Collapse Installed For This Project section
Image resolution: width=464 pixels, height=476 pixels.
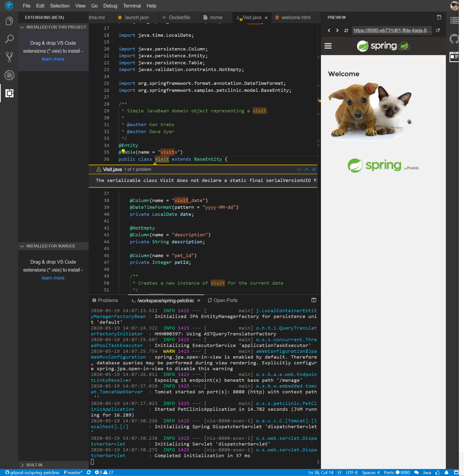[22, 27]
